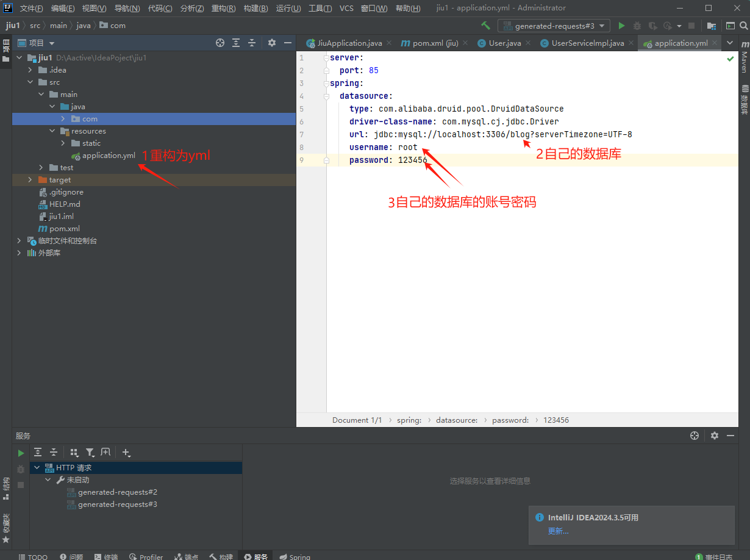
Task: Toggle the 项目 tool window on left sidebar
Action: click(x=6, y=51)
